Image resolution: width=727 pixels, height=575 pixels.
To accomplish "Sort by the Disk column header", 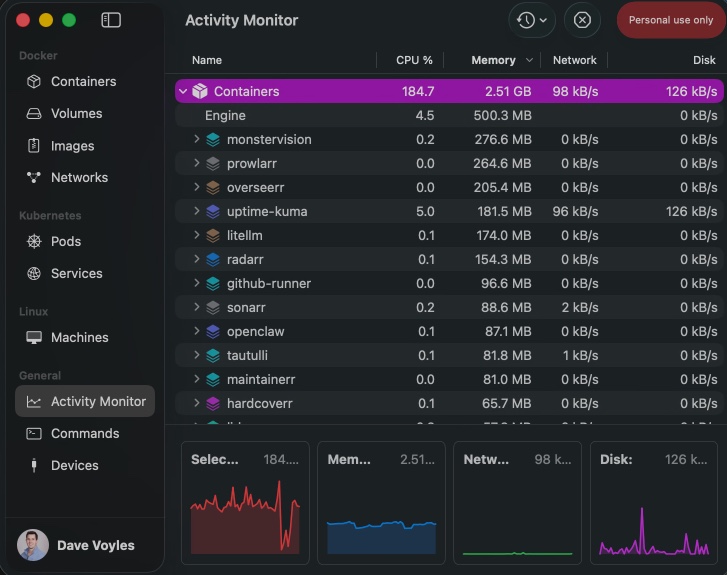I will click(x=704, y=60).
